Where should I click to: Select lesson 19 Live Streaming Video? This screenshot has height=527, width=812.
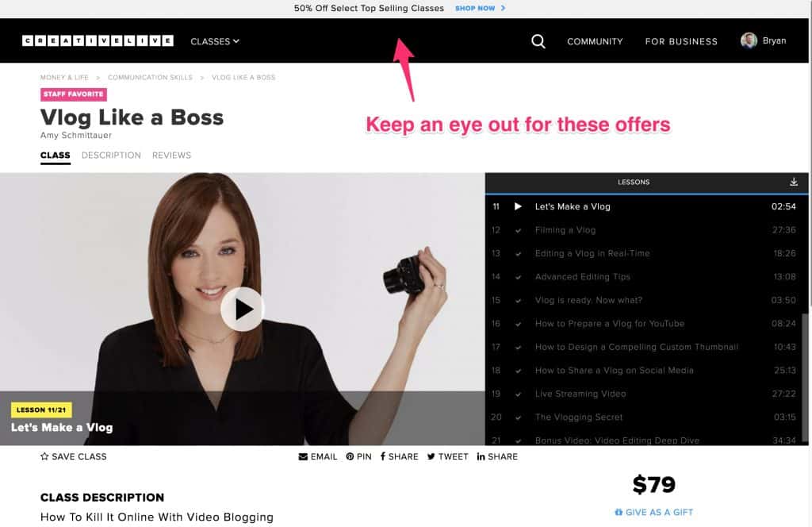coord(580,394)
